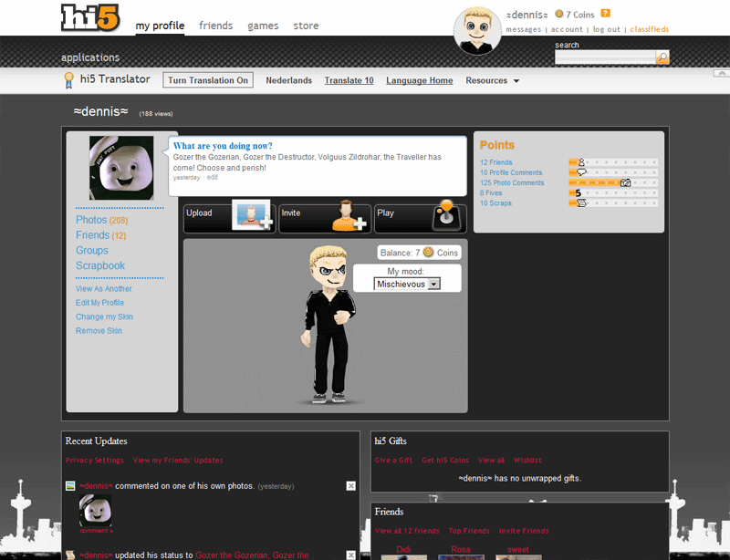The image size is (730, 560).
Task: Dismiss the photo comment update with X
Action: point(351,486)
